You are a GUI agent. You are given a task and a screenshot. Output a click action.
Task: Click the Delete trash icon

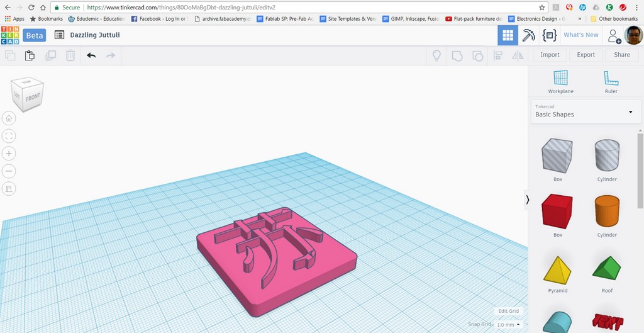70,55
